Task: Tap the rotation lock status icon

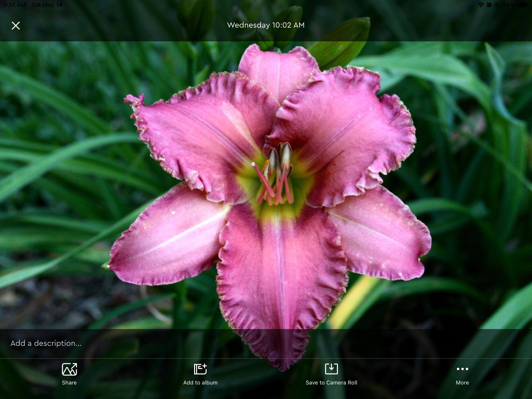Action: (497, 5)
